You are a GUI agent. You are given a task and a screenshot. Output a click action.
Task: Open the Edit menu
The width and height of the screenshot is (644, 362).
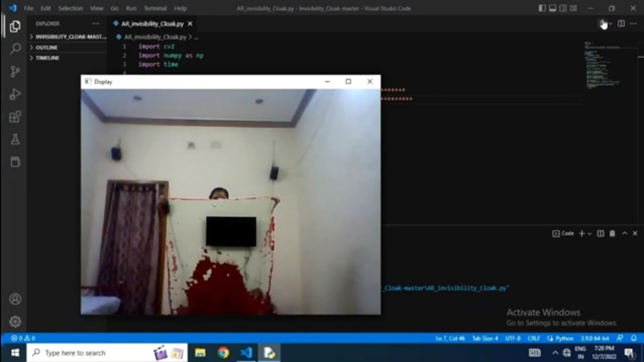46,9
